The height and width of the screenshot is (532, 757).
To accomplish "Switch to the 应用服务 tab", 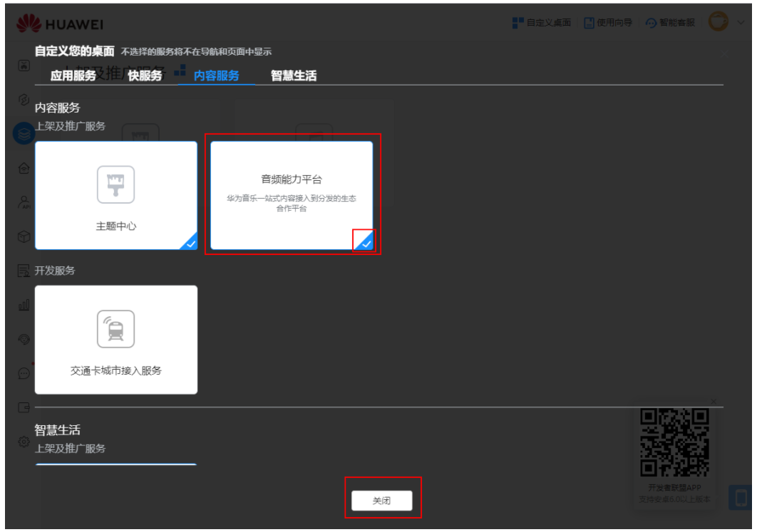I will pyautogui.click(x=73, y=75).
